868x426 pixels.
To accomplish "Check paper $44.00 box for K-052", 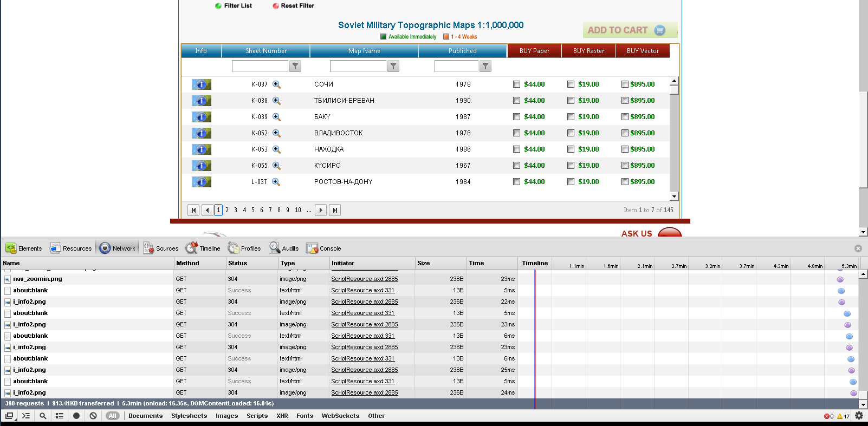I will (x=516, y=133).
